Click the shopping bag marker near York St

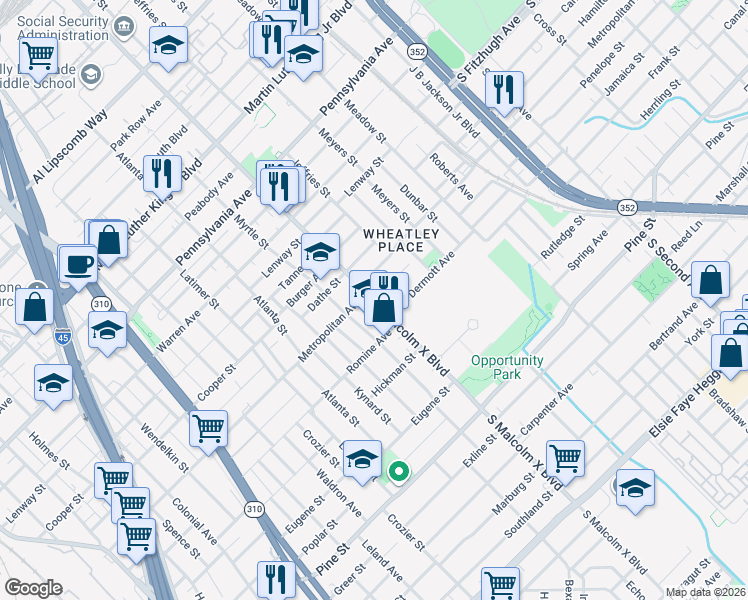(730, 353)
